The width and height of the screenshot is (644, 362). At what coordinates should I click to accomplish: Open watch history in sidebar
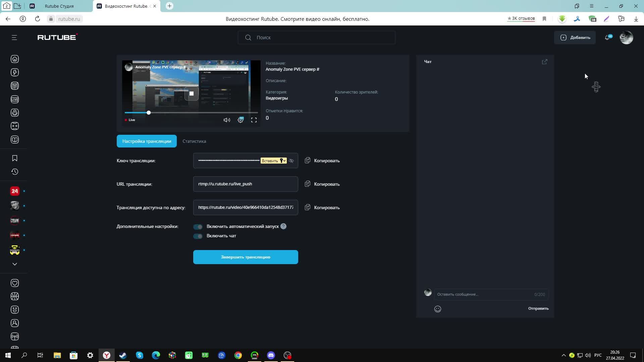(15, 172)
